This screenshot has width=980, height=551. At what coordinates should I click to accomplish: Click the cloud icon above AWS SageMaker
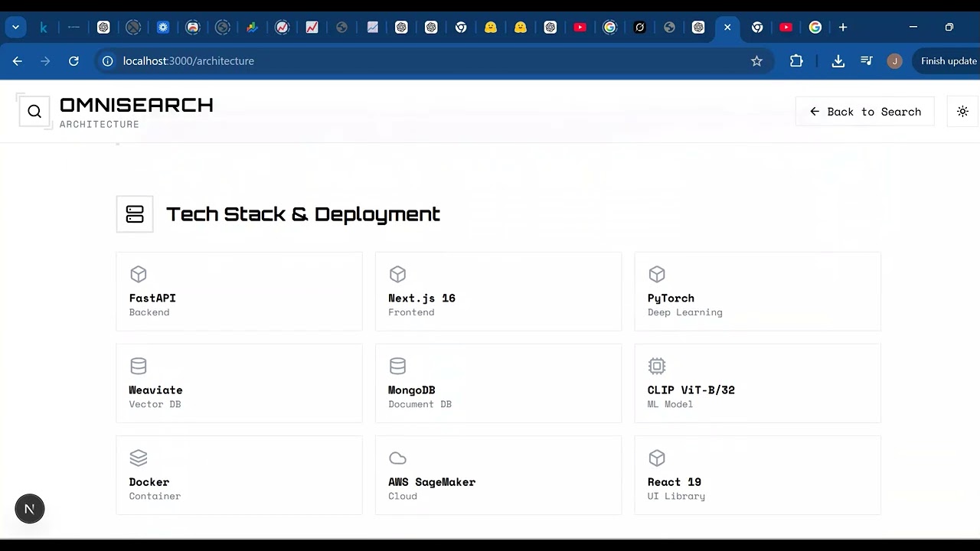pos(397,458)
